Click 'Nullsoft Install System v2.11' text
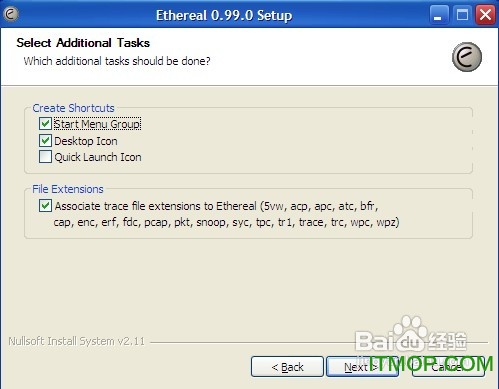 tap(77, 341)
